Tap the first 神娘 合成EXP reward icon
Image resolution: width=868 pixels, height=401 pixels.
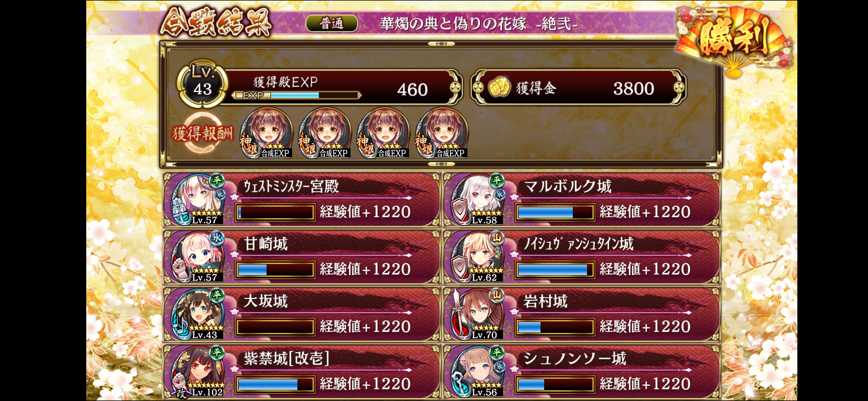(266, 133)
